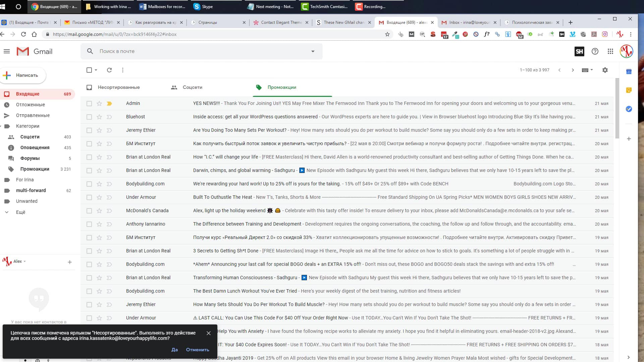644x362 pixels.
Task: Click more options kebab menu icon
Action: coord(122,70)
